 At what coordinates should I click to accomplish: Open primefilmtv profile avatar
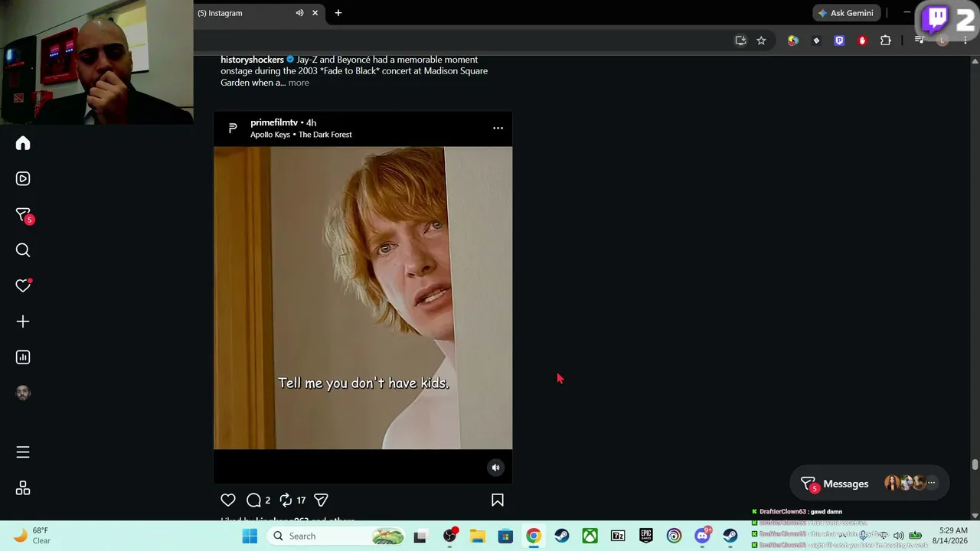click(x=233, y=128)
